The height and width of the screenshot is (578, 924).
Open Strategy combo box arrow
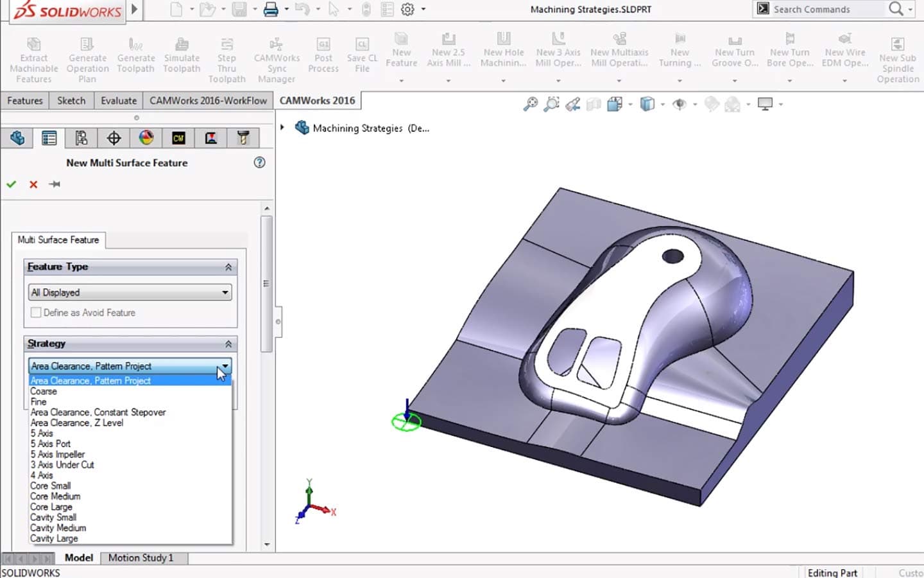225,366
